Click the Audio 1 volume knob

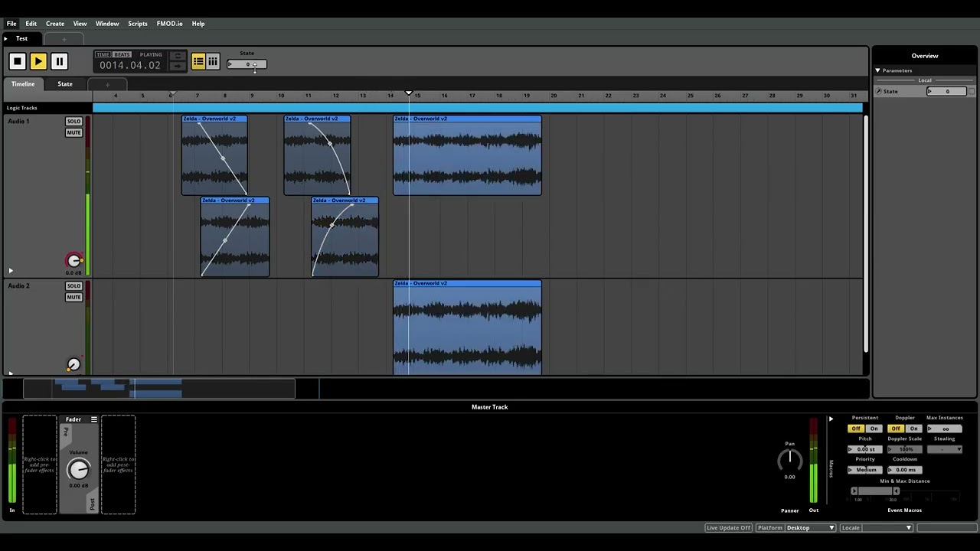(73, 261)
